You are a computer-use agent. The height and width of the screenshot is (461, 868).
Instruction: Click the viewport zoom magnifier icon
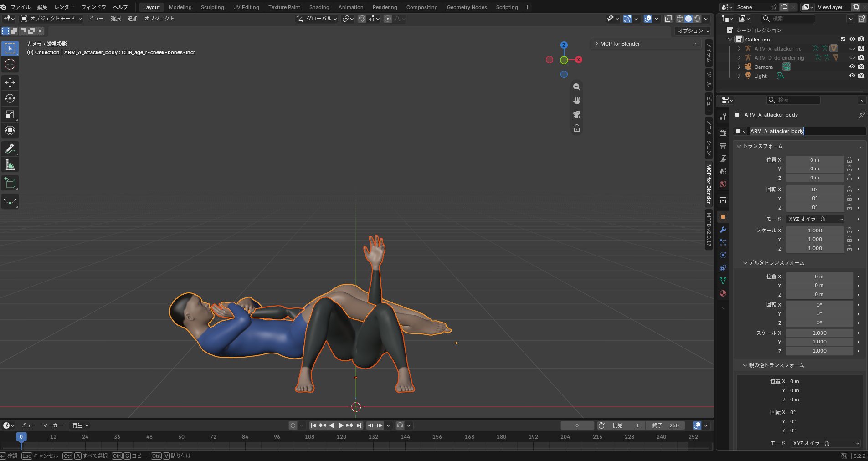[577, 87]
